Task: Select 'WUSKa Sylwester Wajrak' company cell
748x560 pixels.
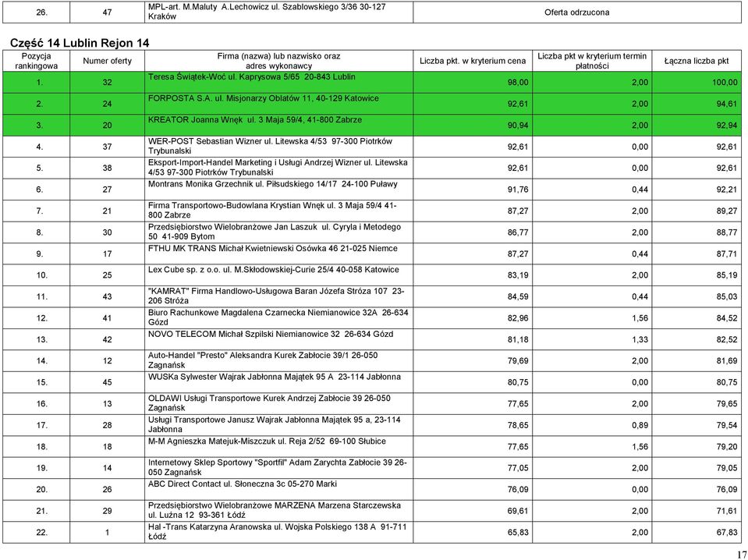Action: pyautogui.click(x=278, y=382)
